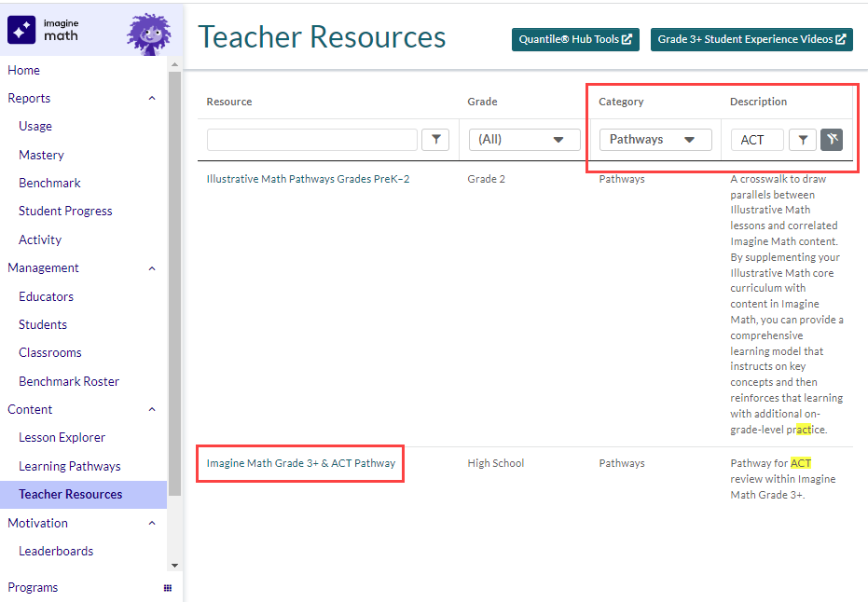868x602 pixels.
Task: Open the Category dropdown showing Pathways
Action: (654, 140)
